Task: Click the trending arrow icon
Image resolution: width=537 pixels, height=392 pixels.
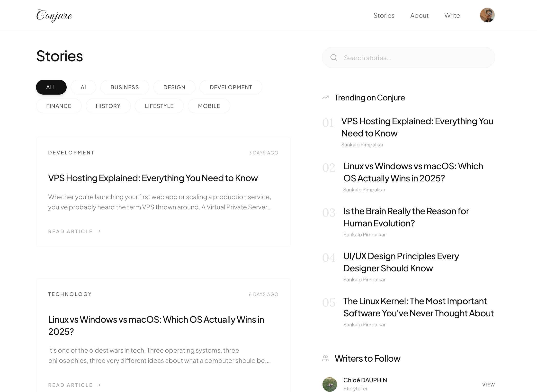Action: (x=325, y=98)
